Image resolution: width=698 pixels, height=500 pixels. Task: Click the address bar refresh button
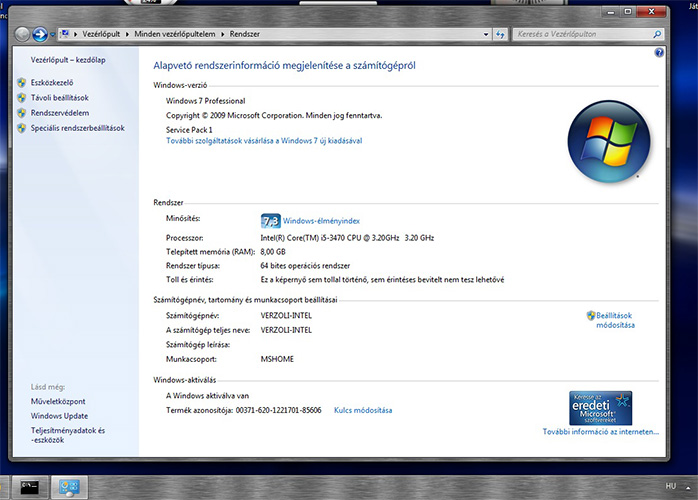tap(500, 34)
